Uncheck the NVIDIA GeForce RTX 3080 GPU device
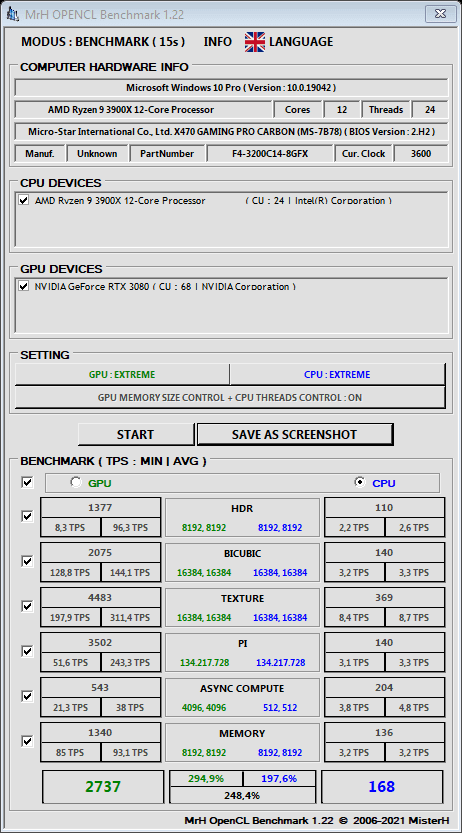Image resolution: width=462 pixels, height=833 pixels. (x=23, y=286)
